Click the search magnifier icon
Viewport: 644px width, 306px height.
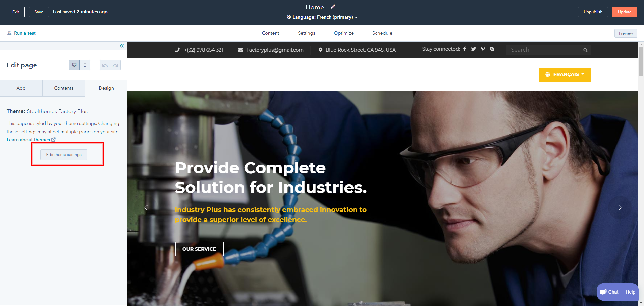585,50
